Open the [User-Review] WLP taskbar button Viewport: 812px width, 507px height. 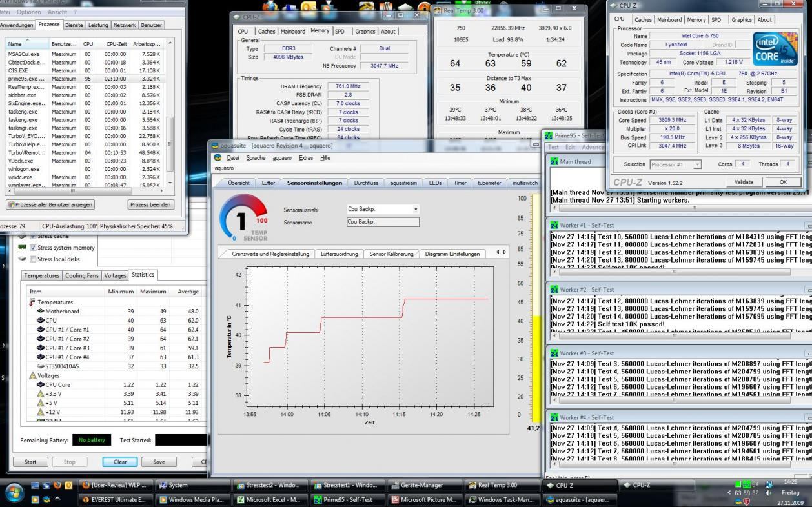116,485
